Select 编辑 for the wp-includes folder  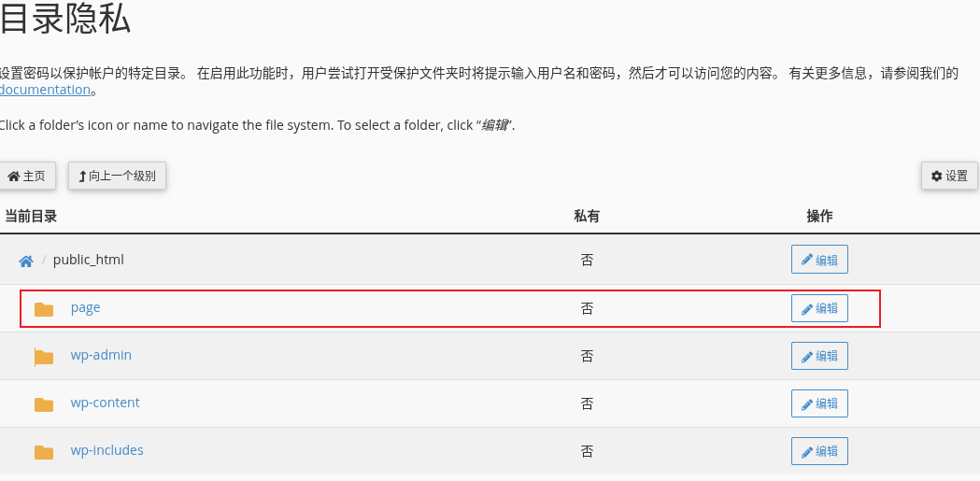coord(819,451)
